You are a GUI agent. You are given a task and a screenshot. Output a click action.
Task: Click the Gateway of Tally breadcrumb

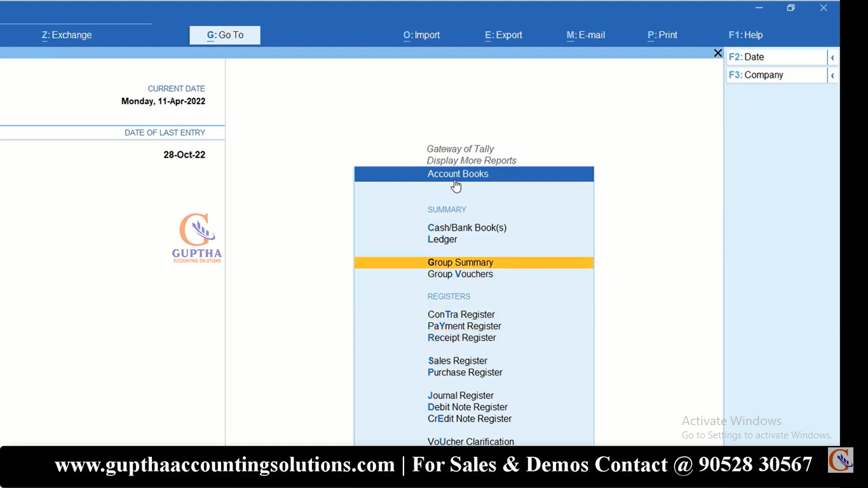[460, 149]
